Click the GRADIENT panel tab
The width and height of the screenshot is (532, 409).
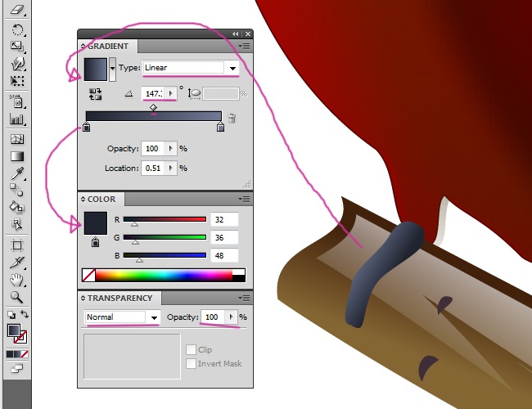pyautogui.click(x=107, y=47)
